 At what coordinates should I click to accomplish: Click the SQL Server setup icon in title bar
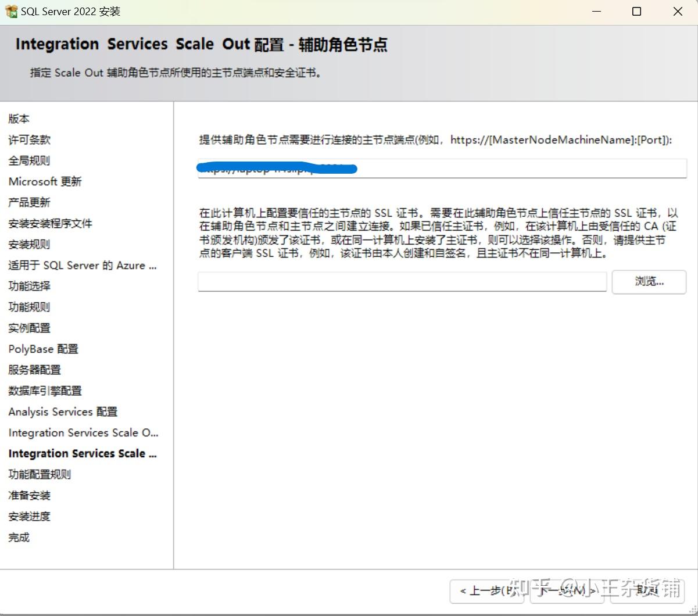[11, 10]
